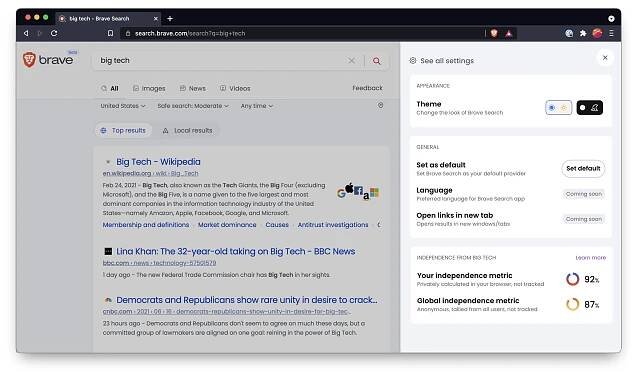Expand the Any time filter
This screenshot has width=637, height=377.
(x=257, y=106)
